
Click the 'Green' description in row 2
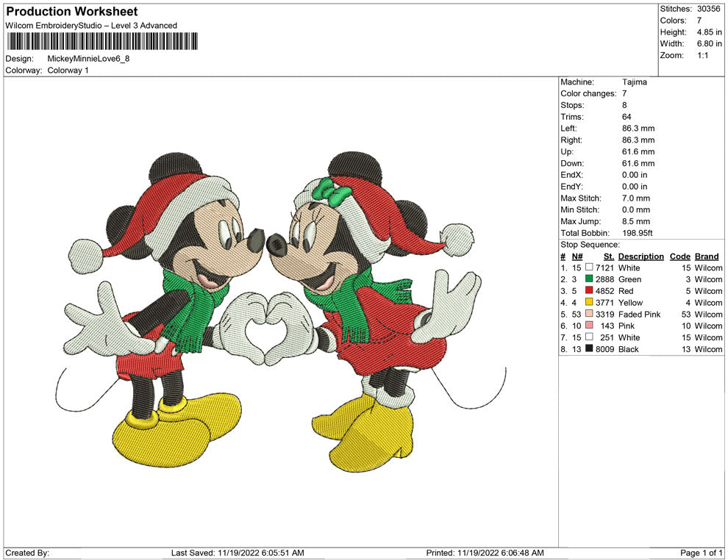pyautogui.click(x=629, y=279)
